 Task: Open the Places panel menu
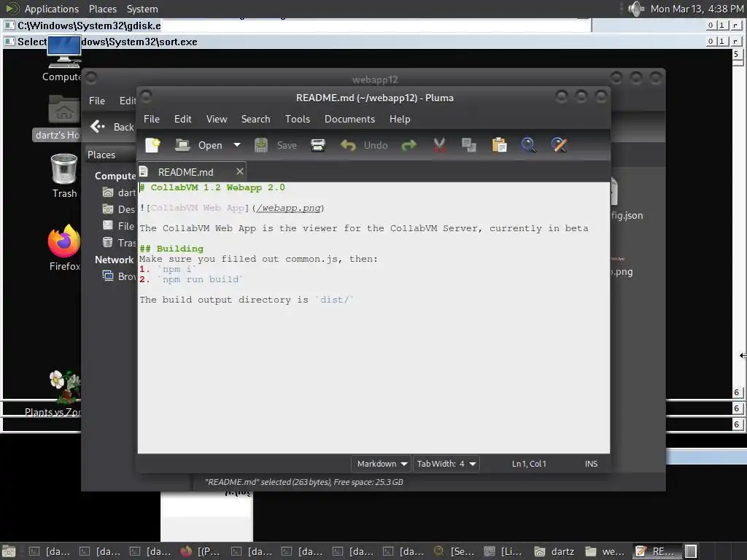(x=102, y=9)
